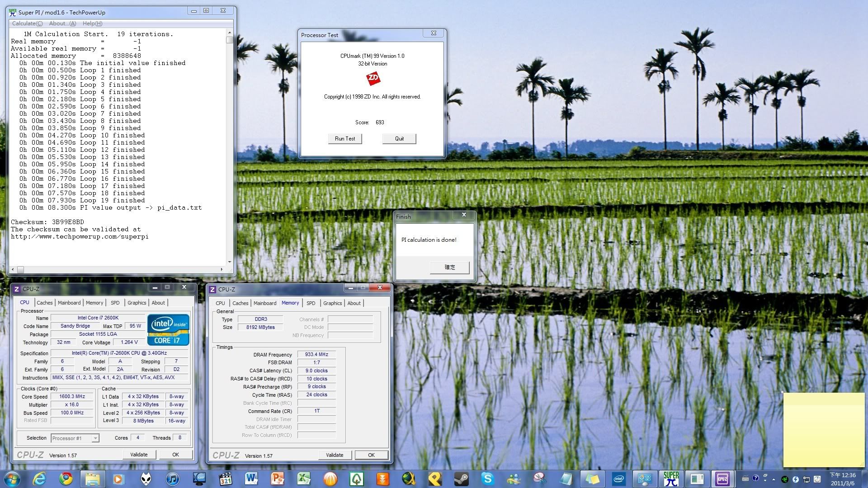Viewport: 868px width, 488px height.
Task: Open the Intel app in the taskbar
Action: pyautogui.click(x=619, y=479)
